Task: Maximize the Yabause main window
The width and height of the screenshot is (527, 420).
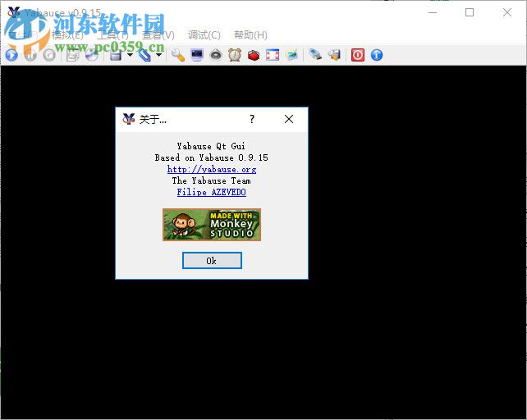Action: click(470, 13)
